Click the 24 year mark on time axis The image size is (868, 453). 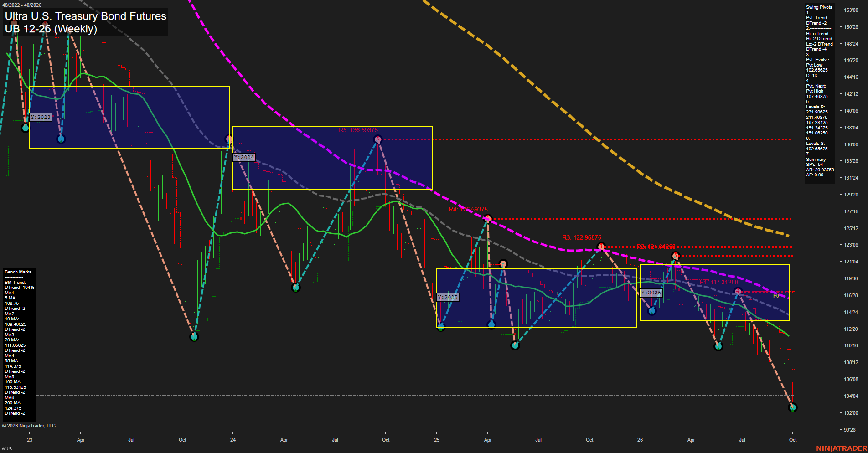(233, 440)
